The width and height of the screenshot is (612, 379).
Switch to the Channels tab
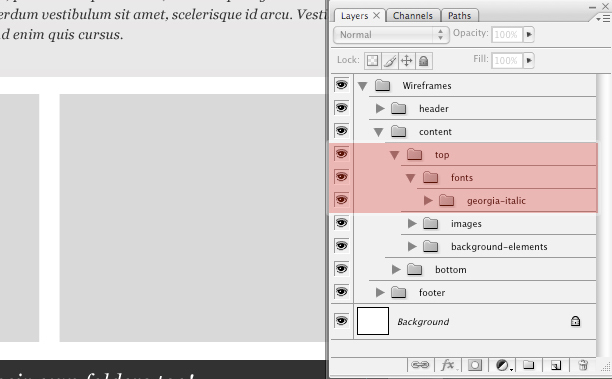(413, 16)
